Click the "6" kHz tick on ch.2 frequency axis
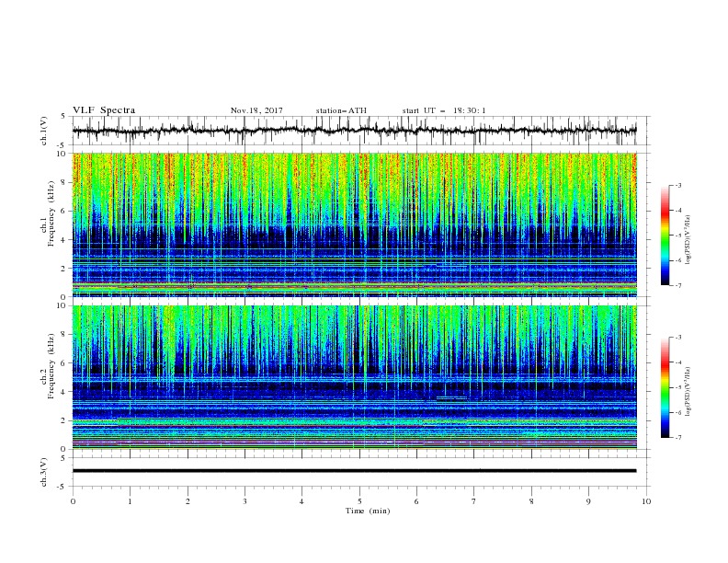This screenshot has width=728, height=563. (64, 363)
